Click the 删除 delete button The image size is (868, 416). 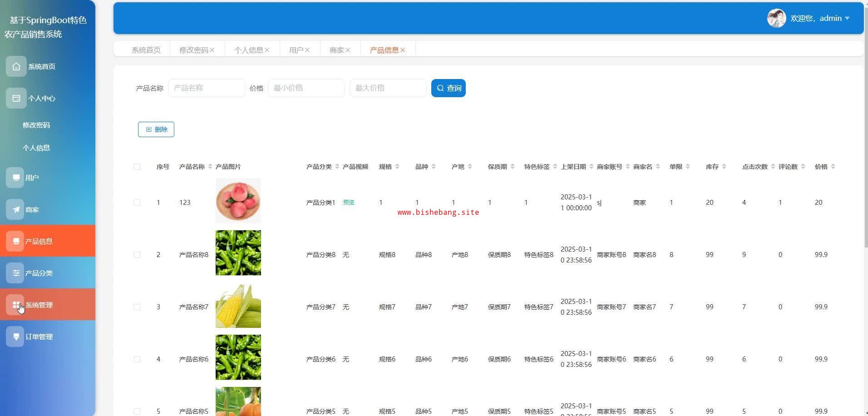tap(156, 129)
